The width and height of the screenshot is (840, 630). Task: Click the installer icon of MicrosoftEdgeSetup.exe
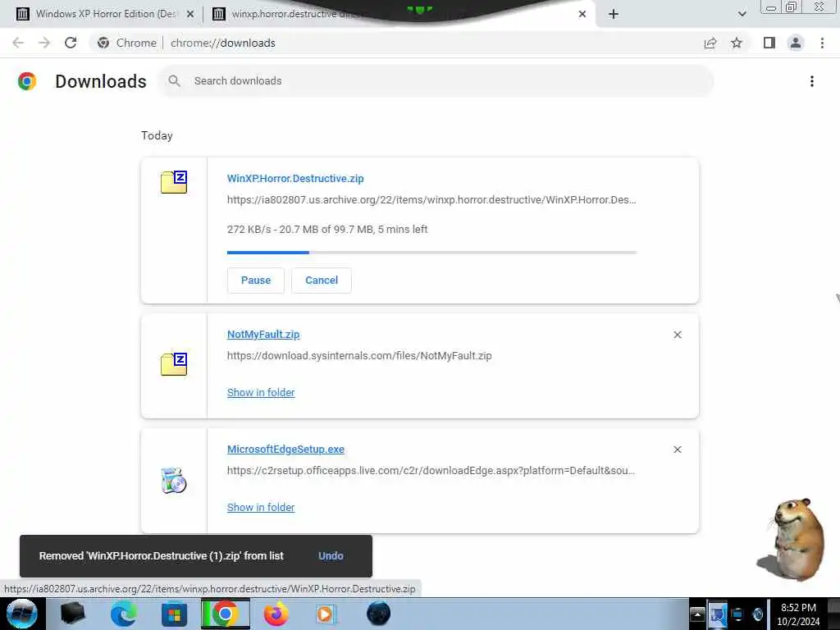pyautogui.click(x=174, y=480)
